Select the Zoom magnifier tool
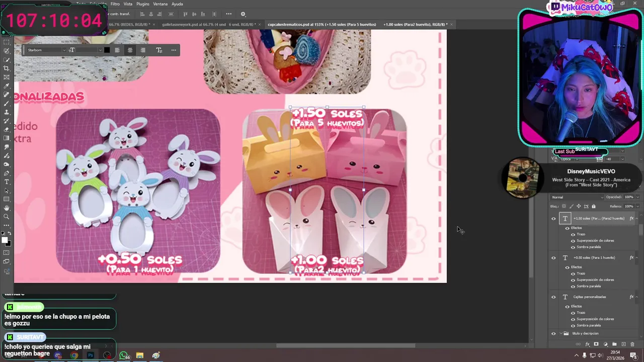 (x=7, y=217)
